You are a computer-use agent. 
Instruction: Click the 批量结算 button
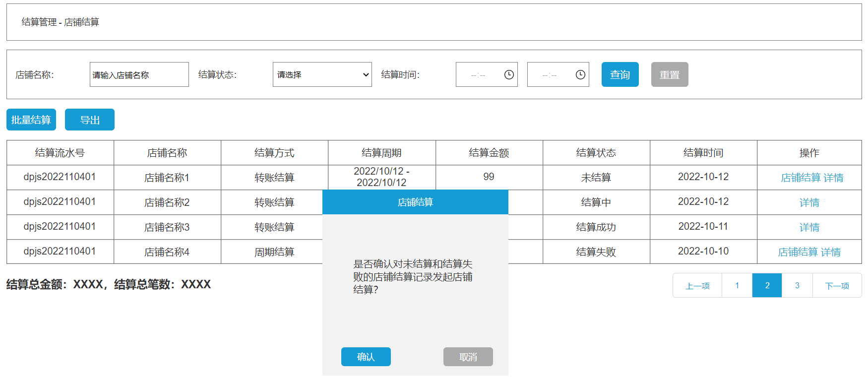31,120
